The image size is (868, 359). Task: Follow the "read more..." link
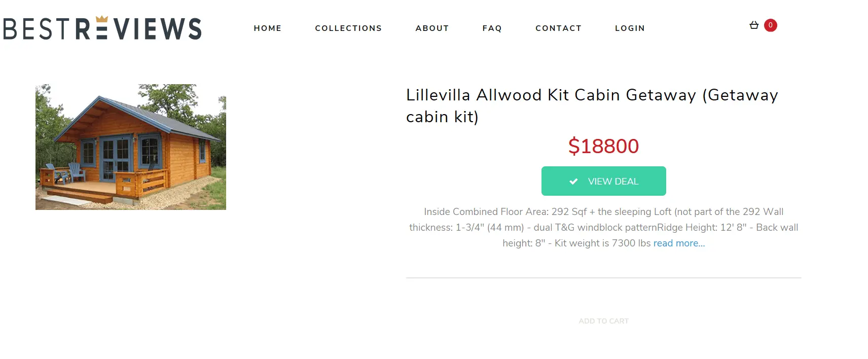click(679, 243)
